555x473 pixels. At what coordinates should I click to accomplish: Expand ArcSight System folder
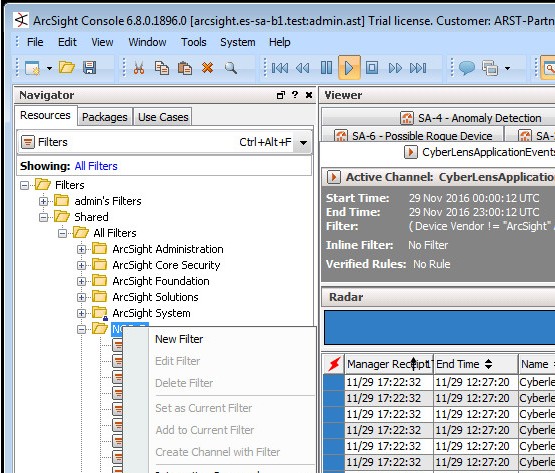(x=82, y=313)
